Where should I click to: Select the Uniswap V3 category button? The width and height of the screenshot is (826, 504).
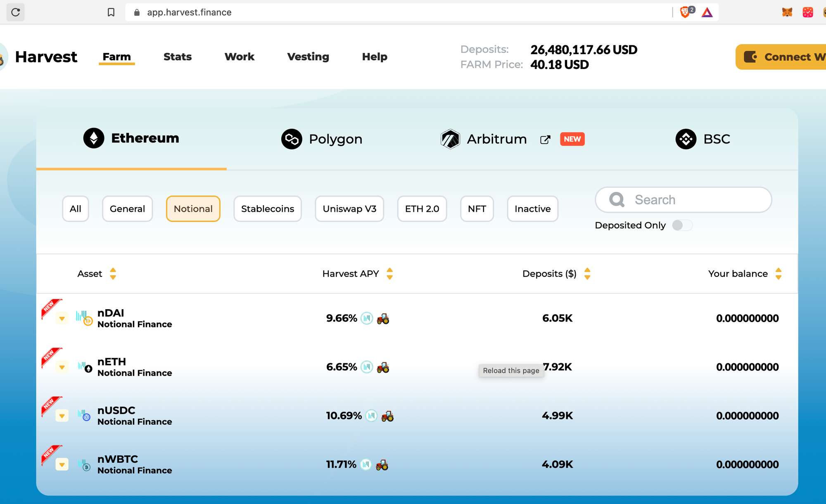(349, 209)
